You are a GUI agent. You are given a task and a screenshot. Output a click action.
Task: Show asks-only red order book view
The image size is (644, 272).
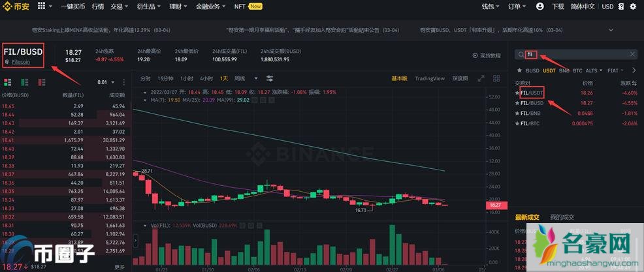click(42, 82)
